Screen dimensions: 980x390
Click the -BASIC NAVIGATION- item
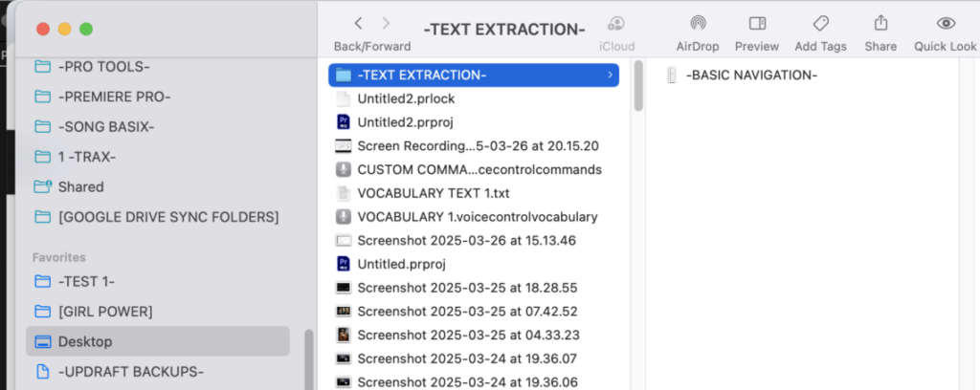[x=751, y=75]
